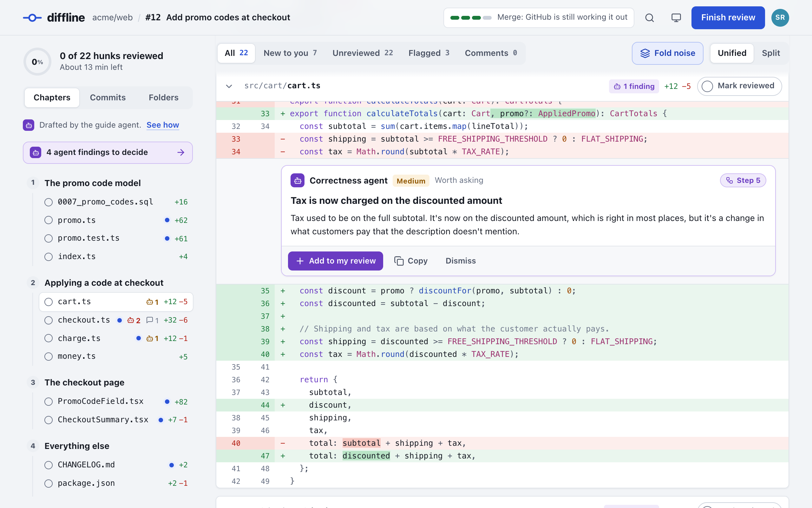Viewport: 812px width, 508px height.
Task: Open the search magnifier icon
Action: 650,17
